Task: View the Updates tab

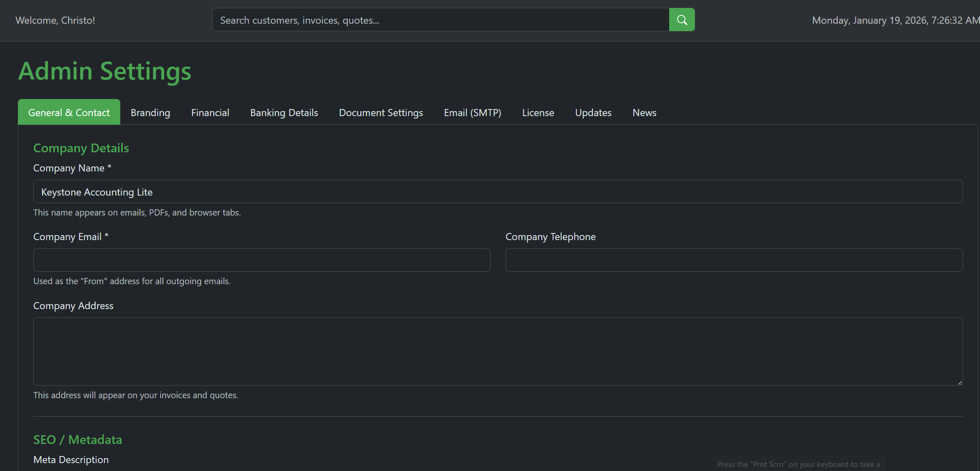Action: (593, 112)
